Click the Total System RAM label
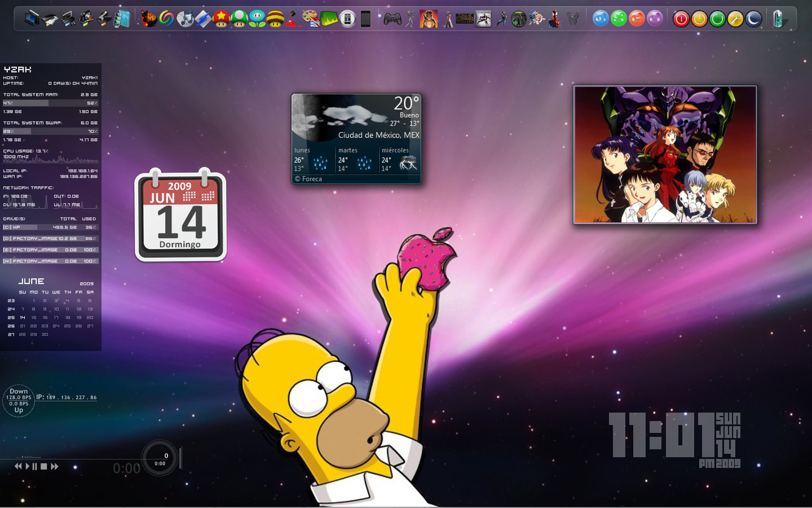The height and width of the screenshot is (508, 812). pyautogui.click(x=30, y=95)
